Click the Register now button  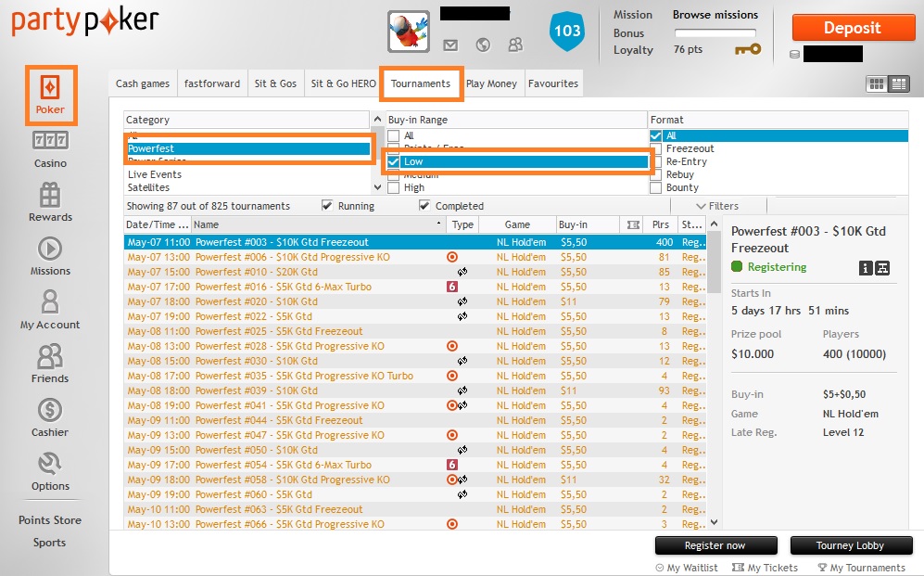tap(715, 546)
